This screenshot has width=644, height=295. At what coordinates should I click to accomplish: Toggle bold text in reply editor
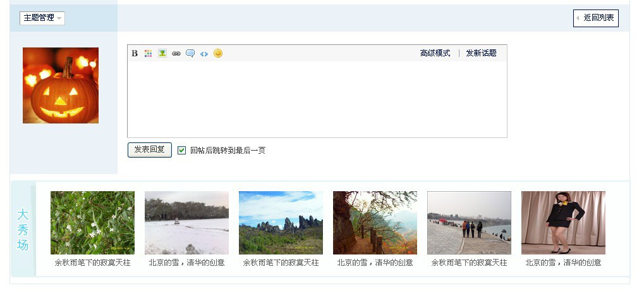click(135, 53)
